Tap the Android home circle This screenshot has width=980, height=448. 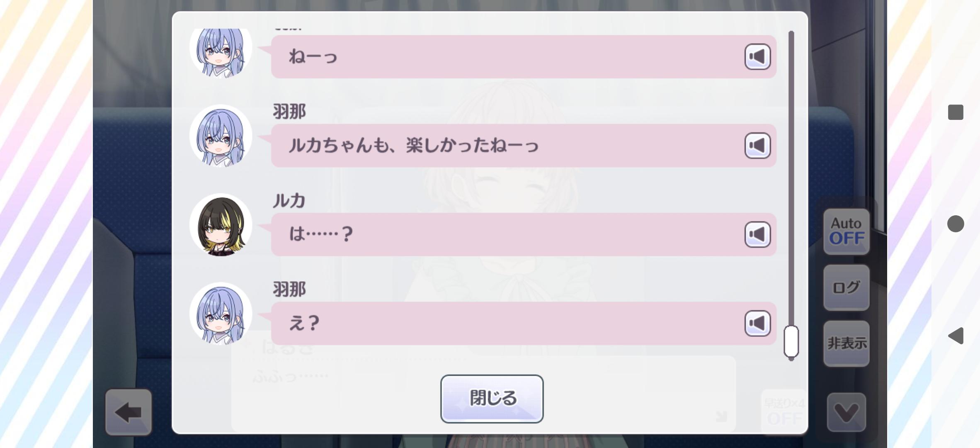click(x=956, y=224)
